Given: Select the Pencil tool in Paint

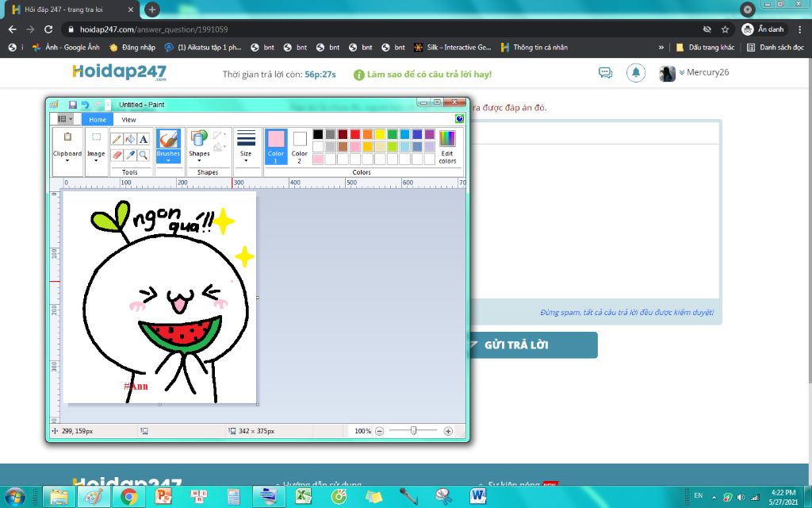Looking at the screenshot, I should click(117, 139).
